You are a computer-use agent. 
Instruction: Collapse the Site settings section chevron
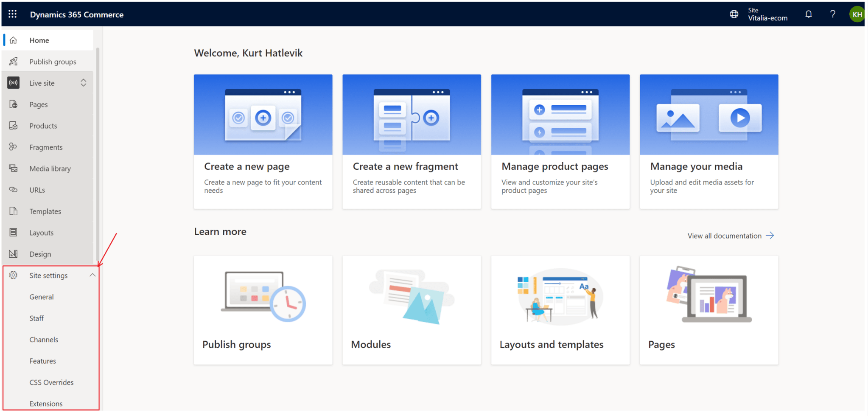(92, 275)
